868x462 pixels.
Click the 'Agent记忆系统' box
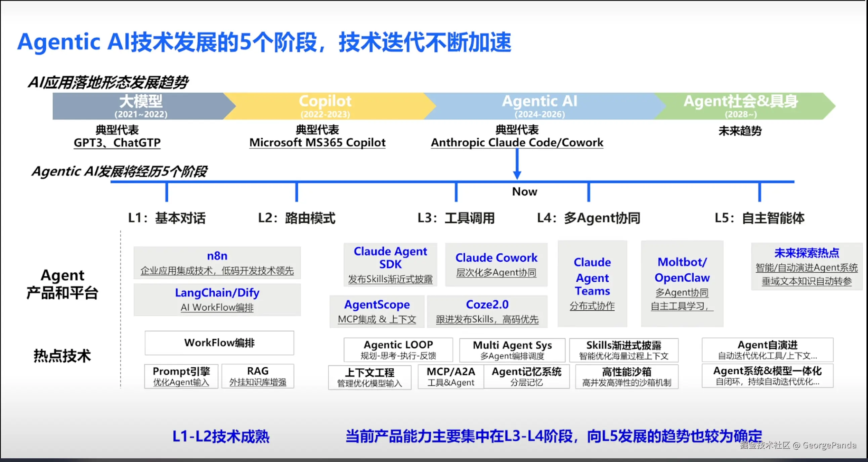(x=527, y=376)
